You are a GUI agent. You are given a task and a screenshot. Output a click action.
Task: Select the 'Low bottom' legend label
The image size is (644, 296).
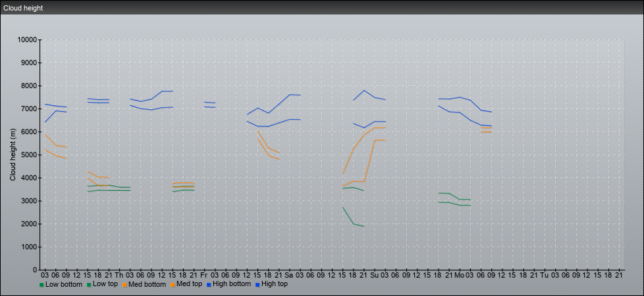63,284
